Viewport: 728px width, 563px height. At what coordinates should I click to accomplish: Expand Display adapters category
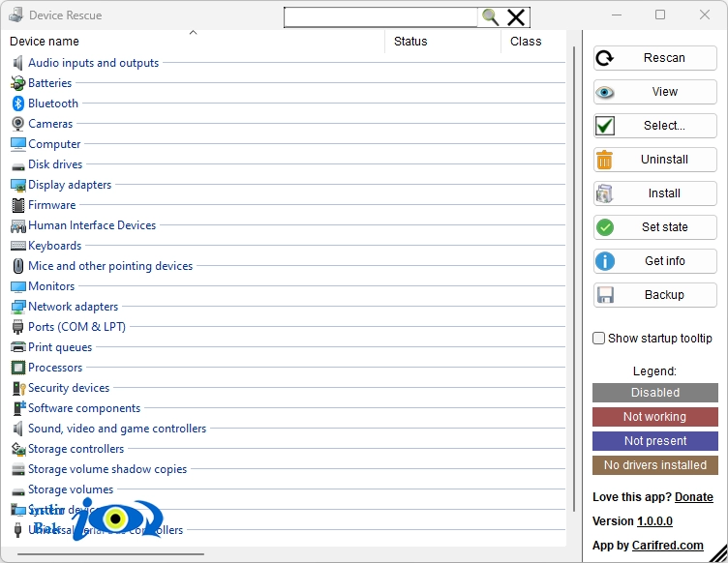(x=70, y=185)
